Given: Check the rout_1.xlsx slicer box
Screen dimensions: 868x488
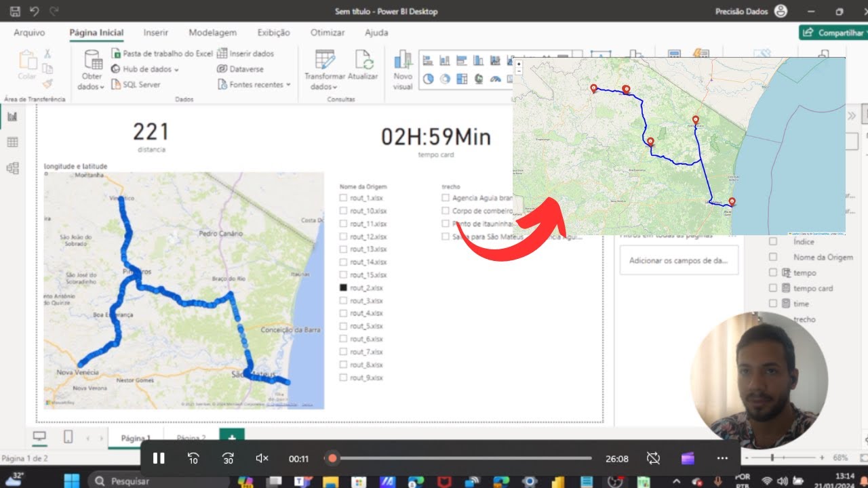Looking at the screenshot, I should [343, 198].
